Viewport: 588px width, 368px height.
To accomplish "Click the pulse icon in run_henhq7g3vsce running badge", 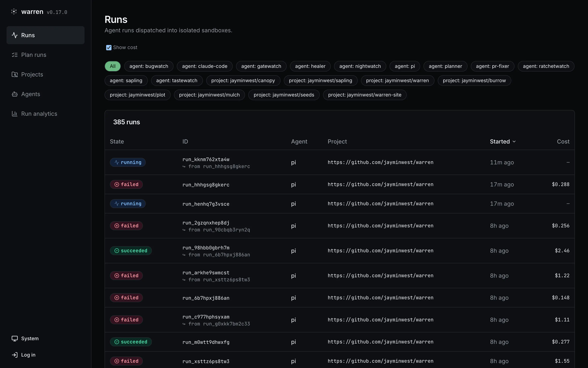I will [117, 204].
